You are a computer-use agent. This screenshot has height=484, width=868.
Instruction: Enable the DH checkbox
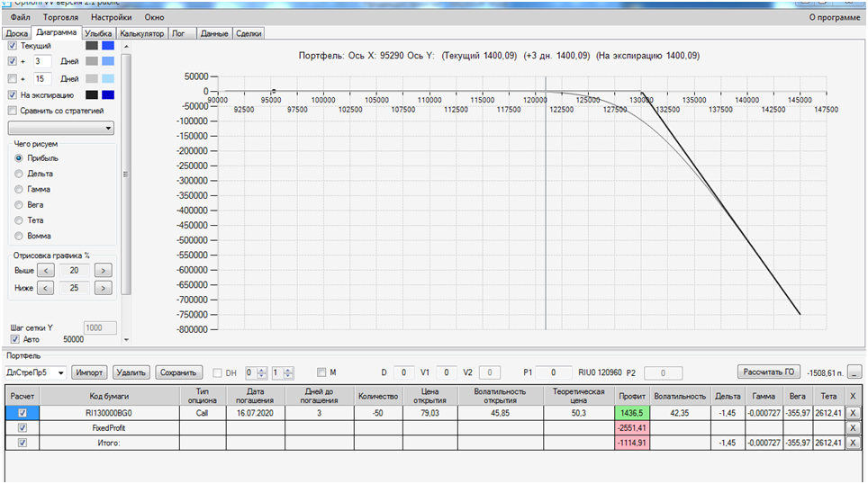[x=218, y=372]
